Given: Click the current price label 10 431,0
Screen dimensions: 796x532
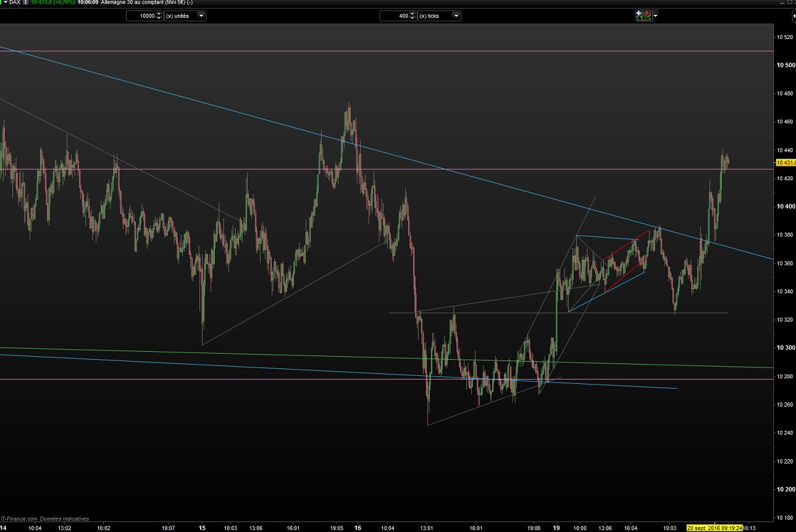Looking at the screenshot, I should coord(785,162).
